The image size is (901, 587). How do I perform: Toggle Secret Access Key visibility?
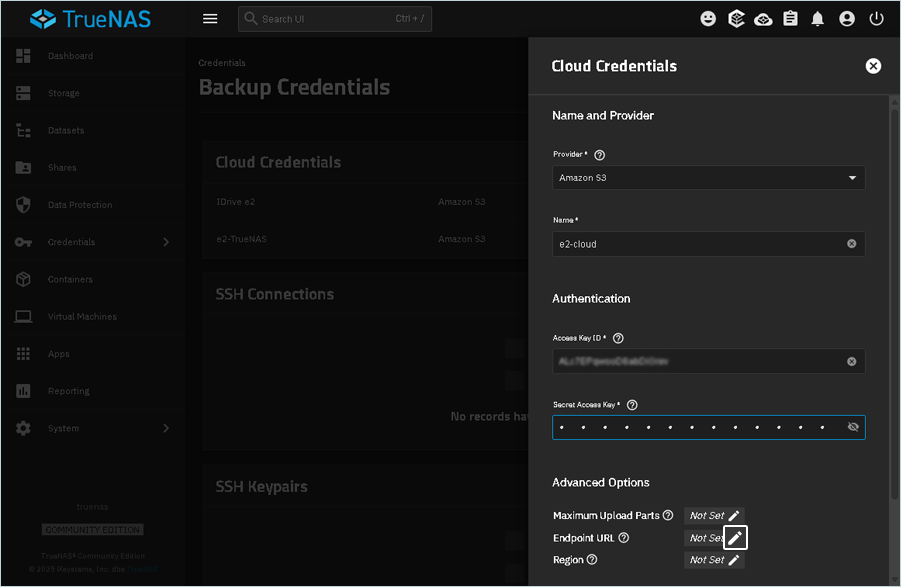coord(853,427)
